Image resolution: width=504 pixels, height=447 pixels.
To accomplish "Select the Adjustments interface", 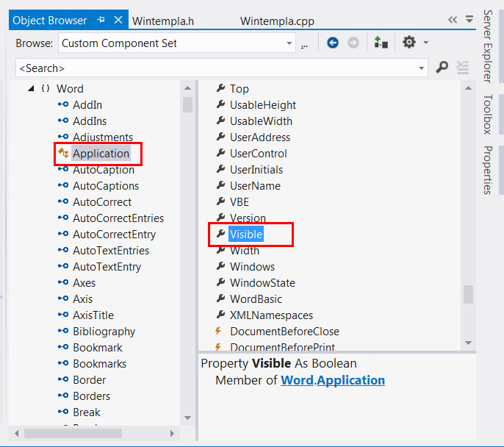I will [103, 137].
